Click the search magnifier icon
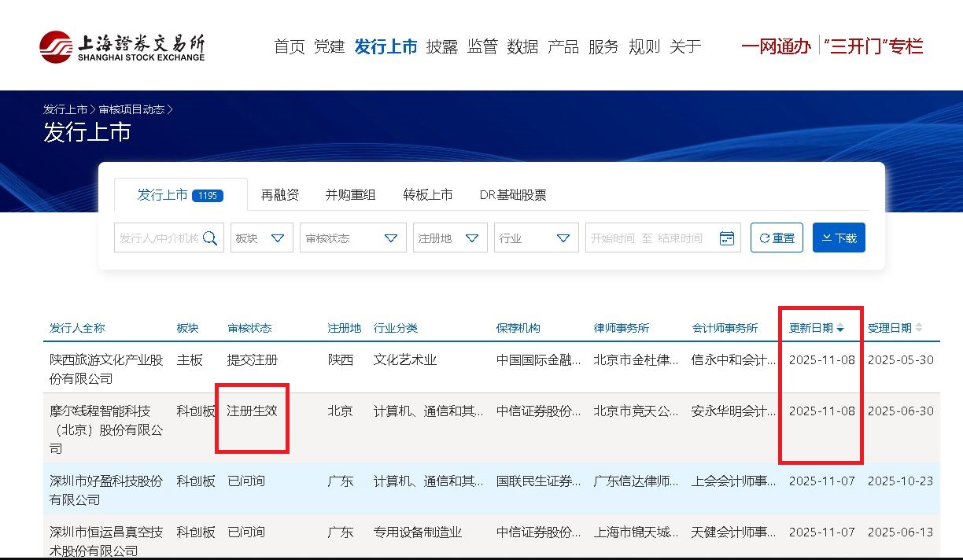The image size is (963, 560). [x=210, y=238]
